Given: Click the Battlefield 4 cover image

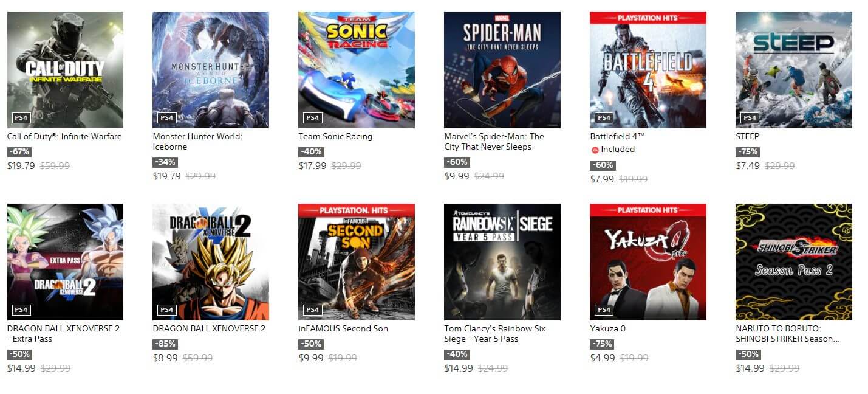Looking at the screenshot, I should tap(648, 70).
